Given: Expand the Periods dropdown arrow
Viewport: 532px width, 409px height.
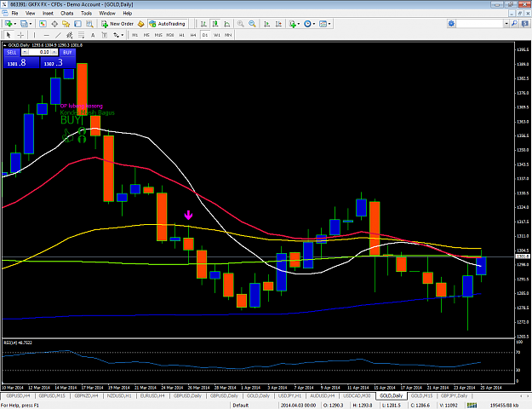Looking at the screenshot, I should [x=314, y=24].
